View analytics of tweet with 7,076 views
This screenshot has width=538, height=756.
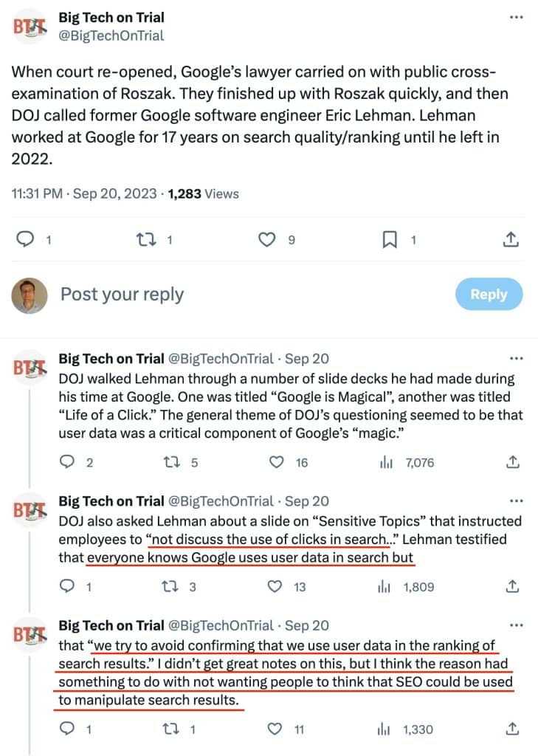coord(384,463)
